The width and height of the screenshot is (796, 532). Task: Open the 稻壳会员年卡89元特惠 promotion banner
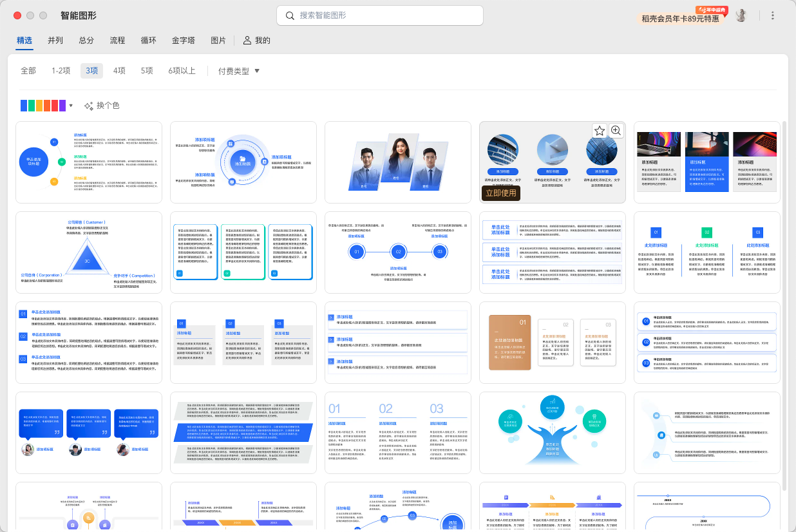[x=681, y=19]
